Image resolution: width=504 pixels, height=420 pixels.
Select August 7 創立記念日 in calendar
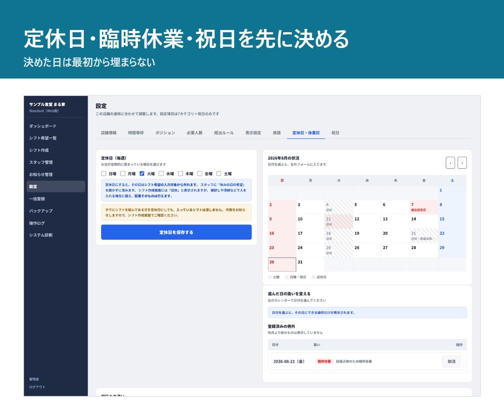pos(424,207)
